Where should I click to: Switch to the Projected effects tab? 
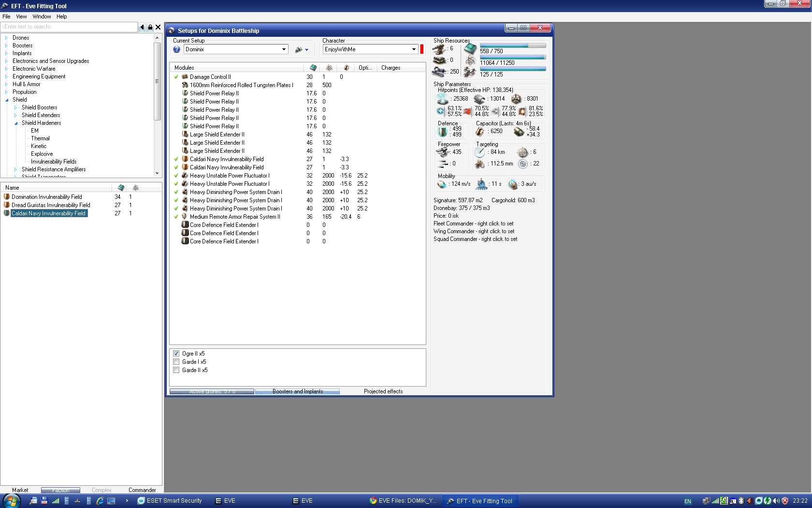(x=383, y=391)
